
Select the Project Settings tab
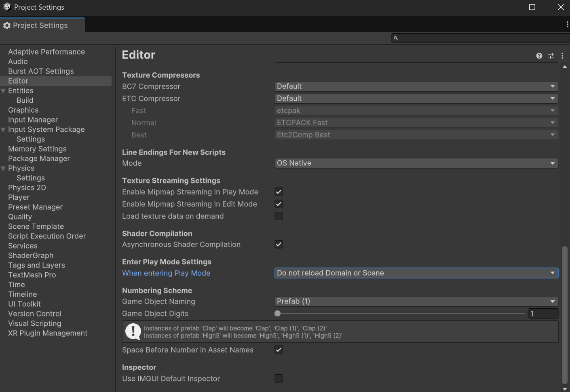[42, 25]
